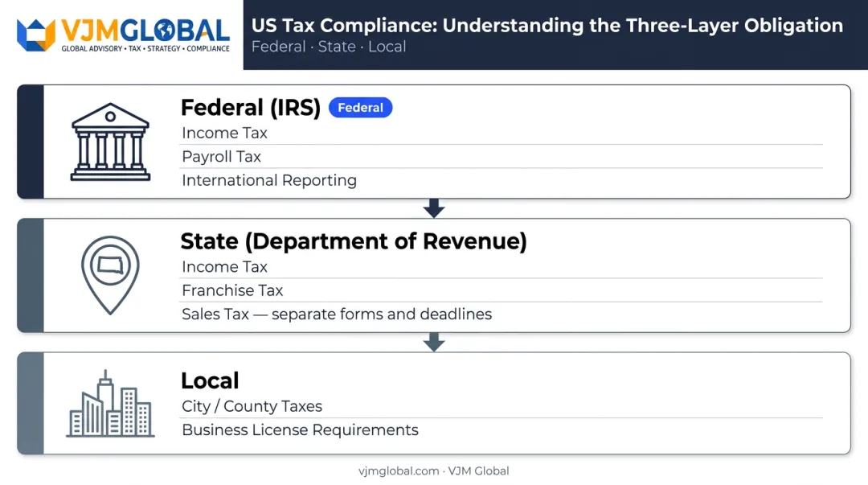Image resolution: width=868 pixels, height=485 pixels.
Task: Select Sales Tax separate forms and deadlines
Action: (337, 314)
